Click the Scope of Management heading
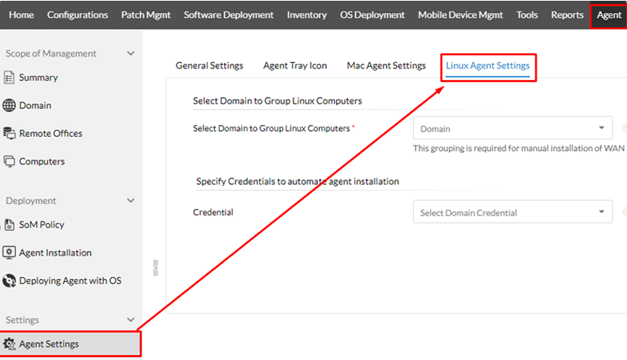 (51, 54)
